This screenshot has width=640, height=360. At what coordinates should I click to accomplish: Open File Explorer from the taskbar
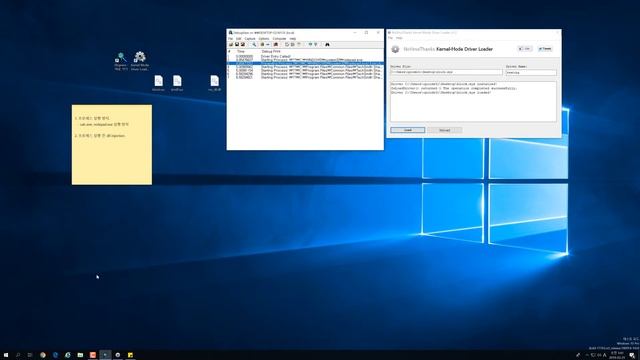click(80, 355)
